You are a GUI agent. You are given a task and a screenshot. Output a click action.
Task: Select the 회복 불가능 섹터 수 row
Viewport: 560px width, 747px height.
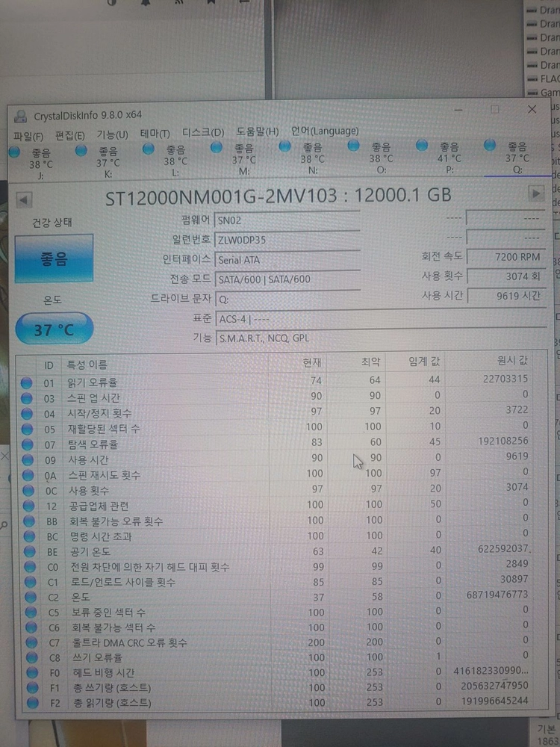click(278, 627)
